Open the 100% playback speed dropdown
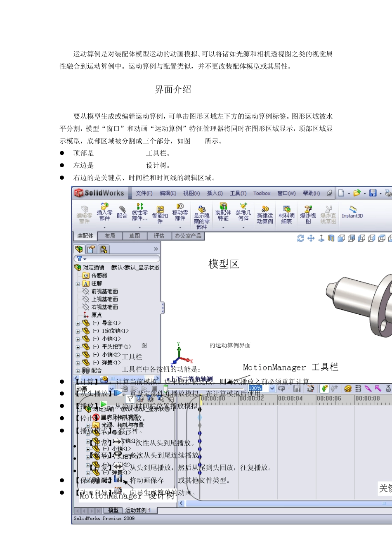The width and height of the screenshot is (392, 555). point(272,389)
